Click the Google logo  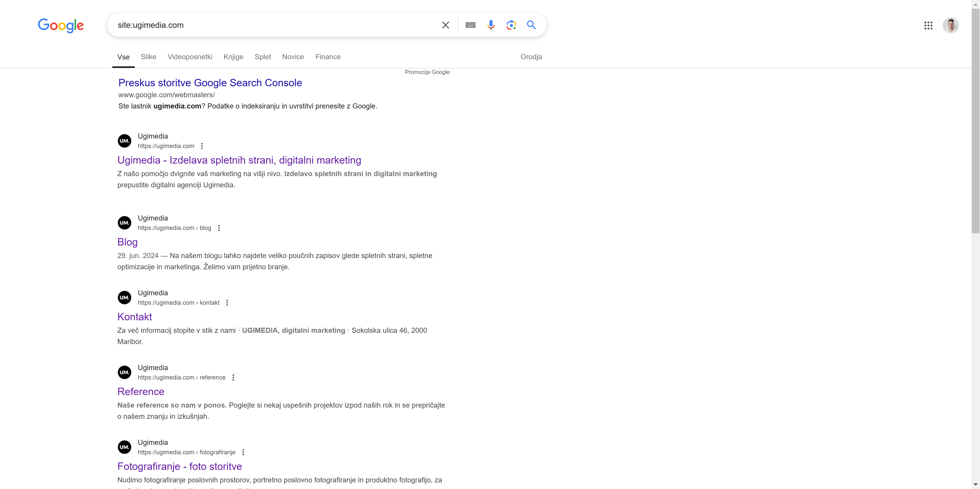pyautogui.click(x=61, y=26)
